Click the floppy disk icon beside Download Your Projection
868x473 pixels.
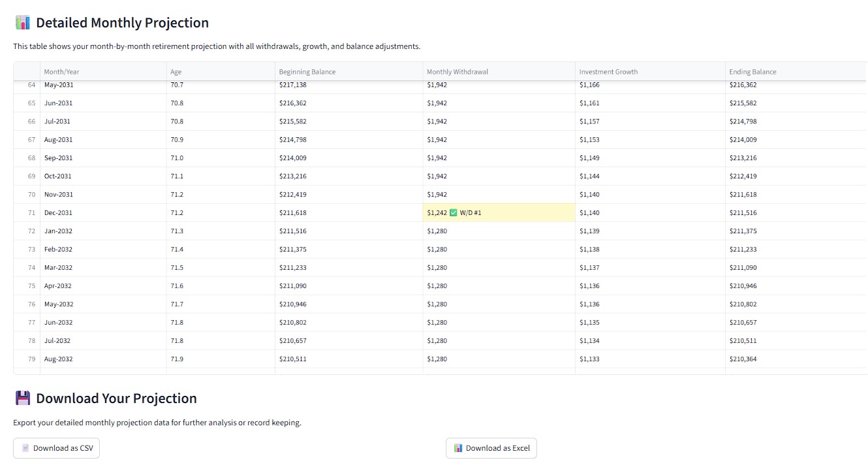click(x=22, y=399)
